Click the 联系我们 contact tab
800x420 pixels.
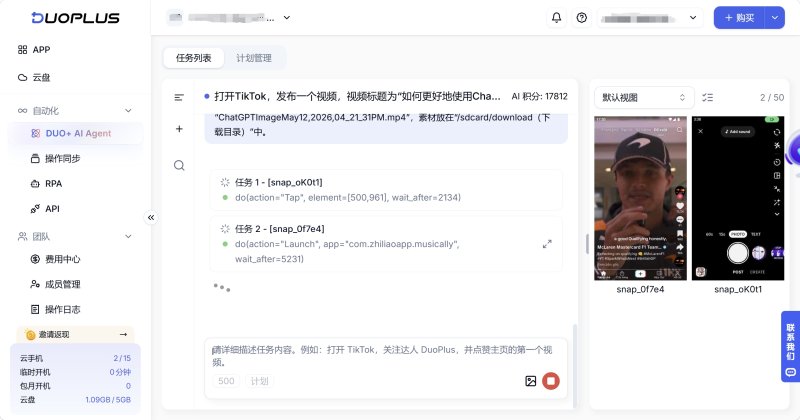tap(790, 347)
